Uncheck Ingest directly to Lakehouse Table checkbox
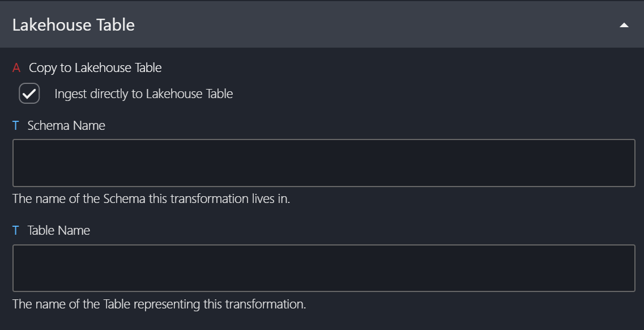The height and width of the screenshot is (330, 644). pos(29,94)
